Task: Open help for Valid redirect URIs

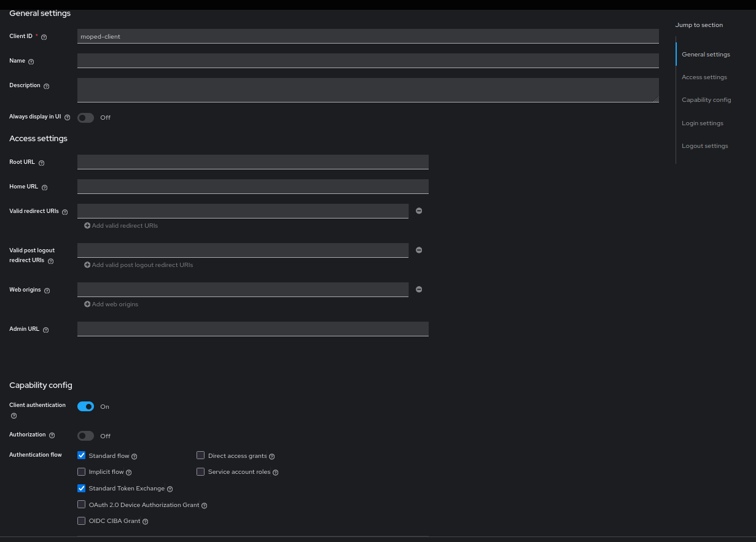Action: pyautogui.click(x=64, y=212)
